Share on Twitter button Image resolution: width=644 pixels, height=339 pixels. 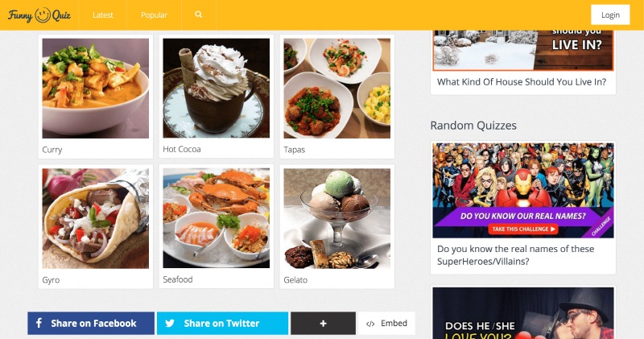click(222, 324)
